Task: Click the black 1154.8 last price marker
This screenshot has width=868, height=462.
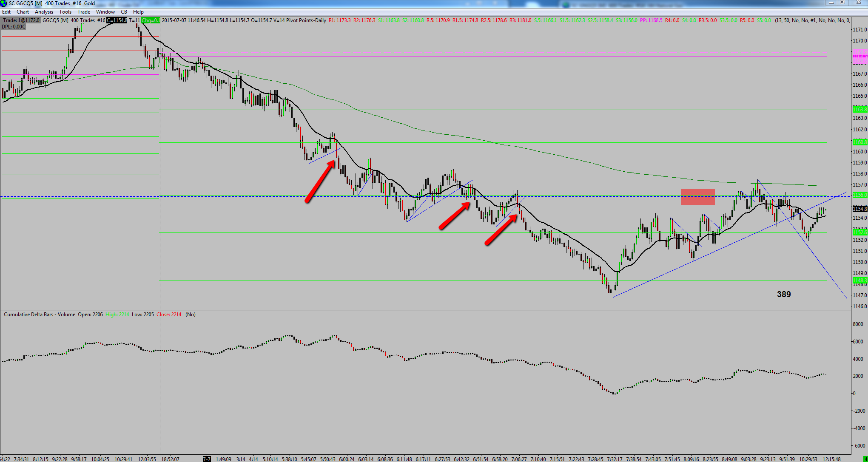Action: [859, 209]
